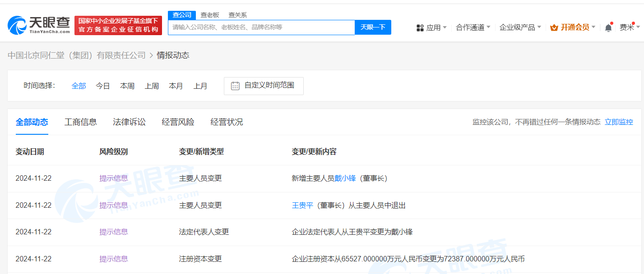644x274 pixels.
Task: Click the legal representative change content text
Action: [x=352, y=232]
